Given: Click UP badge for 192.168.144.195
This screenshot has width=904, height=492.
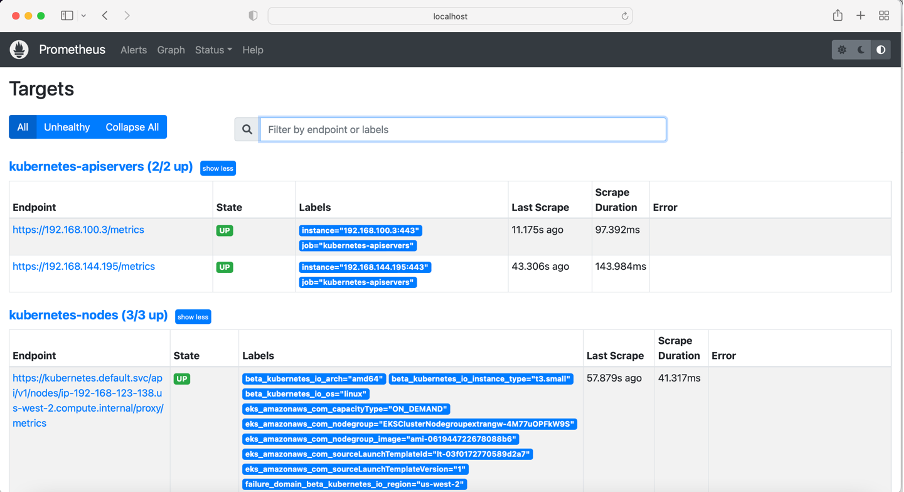Looking at the screenshot, I should [224, 267].
